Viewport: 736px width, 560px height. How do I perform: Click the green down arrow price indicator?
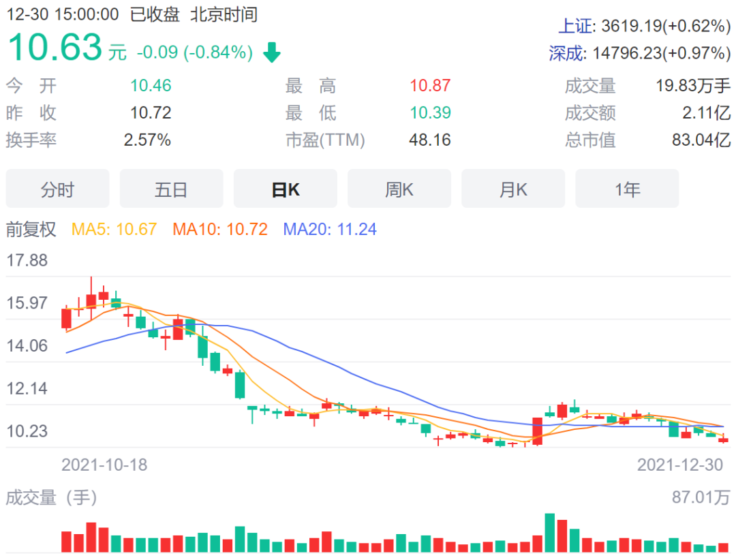272,52
